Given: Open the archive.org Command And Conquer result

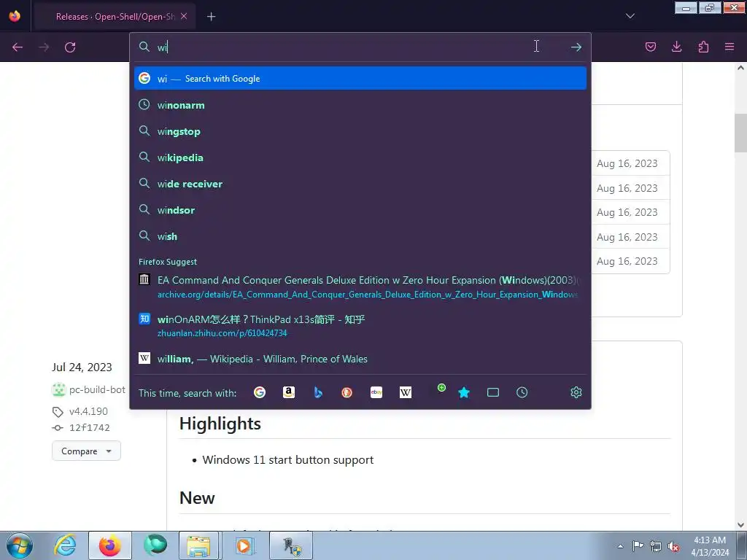Looking at the screenshot, I should (360, 287).
